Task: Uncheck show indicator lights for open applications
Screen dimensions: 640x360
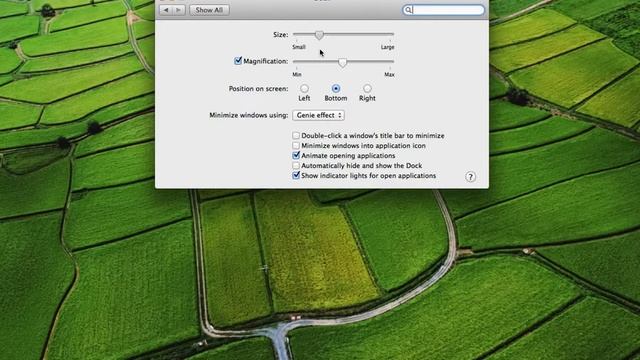Action: click(296, 176)
